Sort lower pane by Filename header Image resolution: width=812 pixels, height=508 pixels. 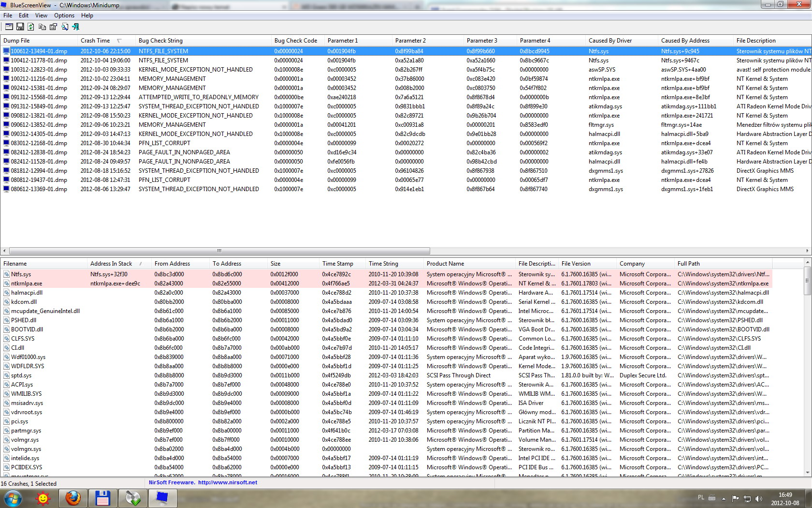coord(43,264)
